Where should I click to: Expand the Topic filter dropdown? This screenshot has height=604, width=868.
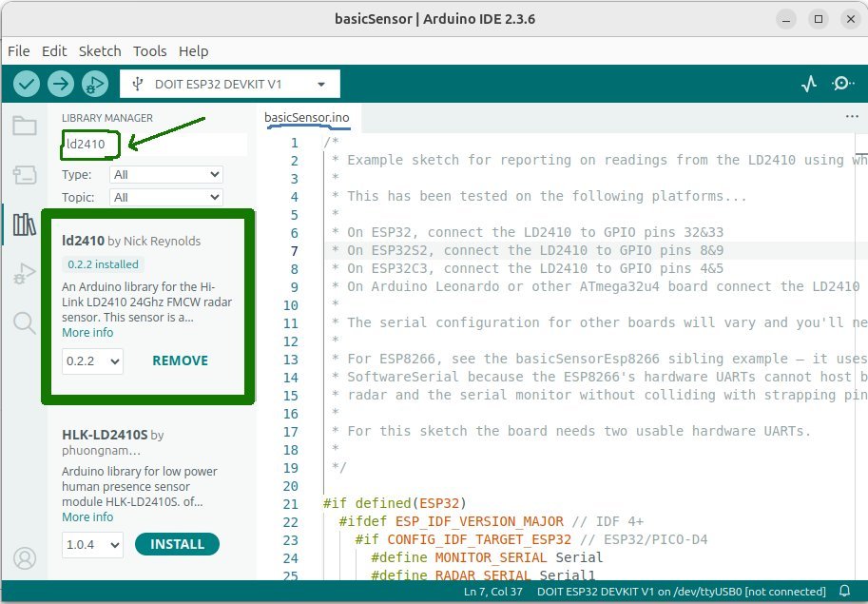tap(166, 197)
